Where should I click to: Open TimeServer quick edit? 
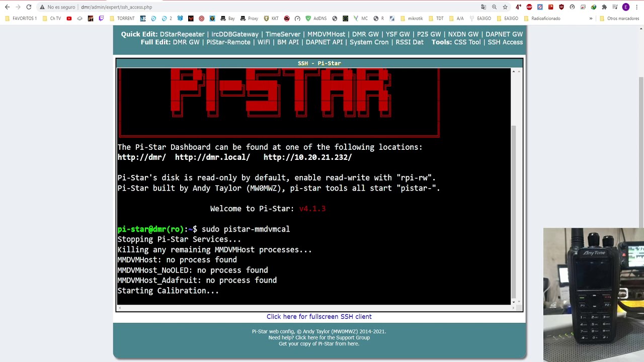pos(283,34)
